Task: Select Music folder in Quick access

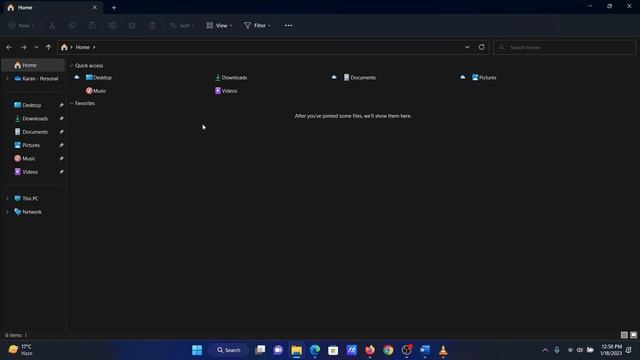Action: tap(96, 91)
